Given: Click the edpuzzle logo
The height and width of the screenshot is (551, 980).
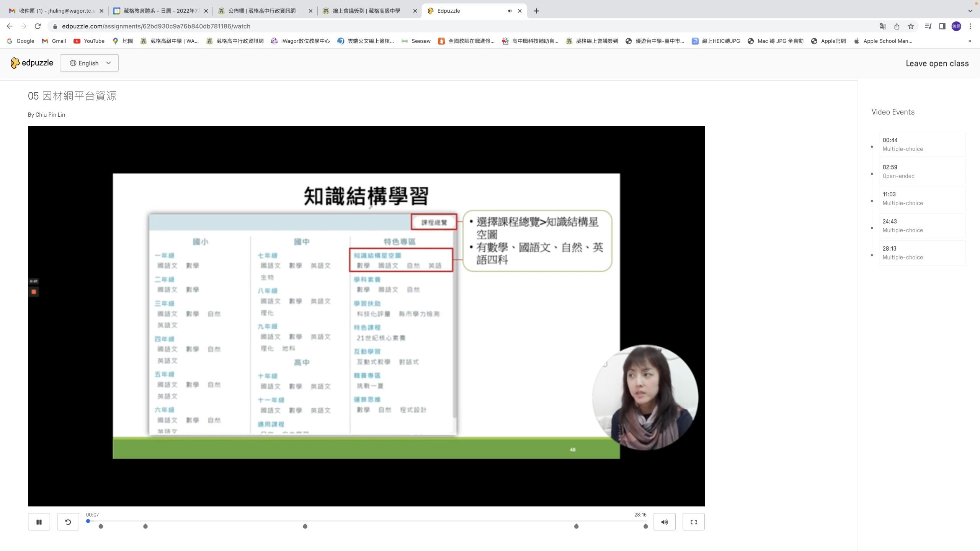Looking at the screenshot, I should [x=32, y=63].
